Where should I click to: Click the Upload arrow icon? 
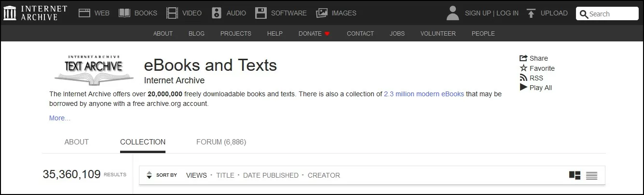click(531, 13)
